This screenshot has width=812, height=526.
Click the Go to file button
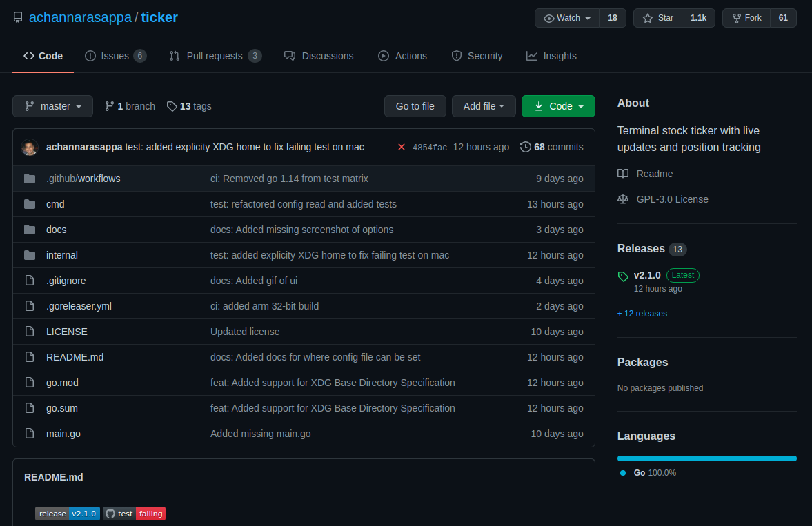[x=415, y=106]
